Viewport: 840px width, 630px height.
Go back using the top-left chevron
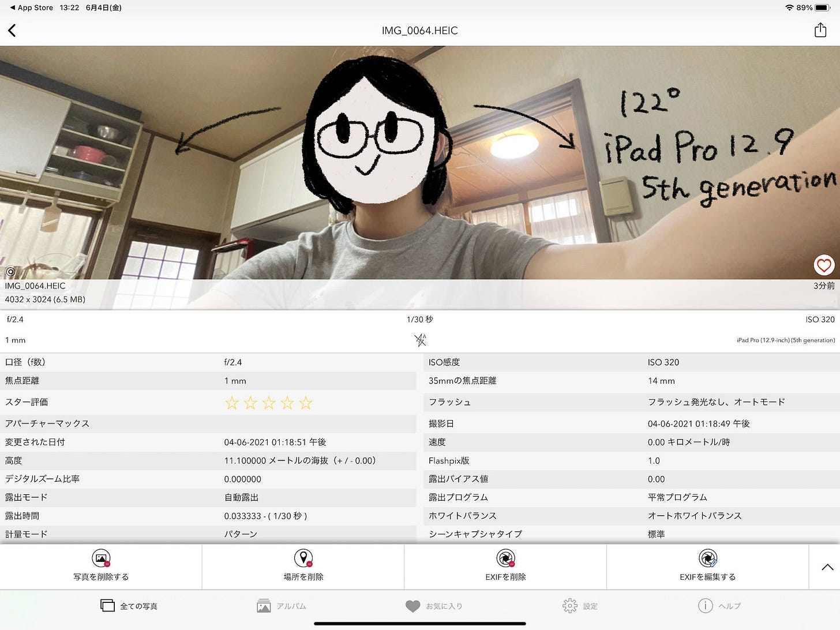[x=12, y=31]
